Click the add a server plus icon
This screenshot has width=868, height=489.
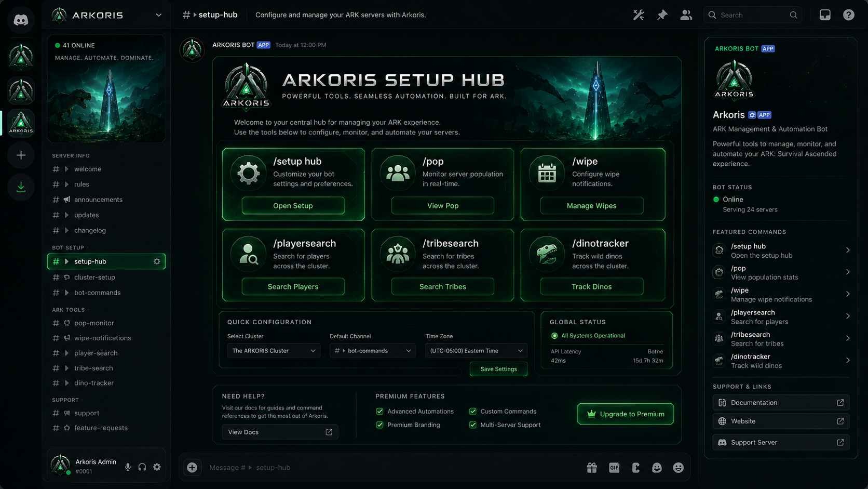coord(21,155)
